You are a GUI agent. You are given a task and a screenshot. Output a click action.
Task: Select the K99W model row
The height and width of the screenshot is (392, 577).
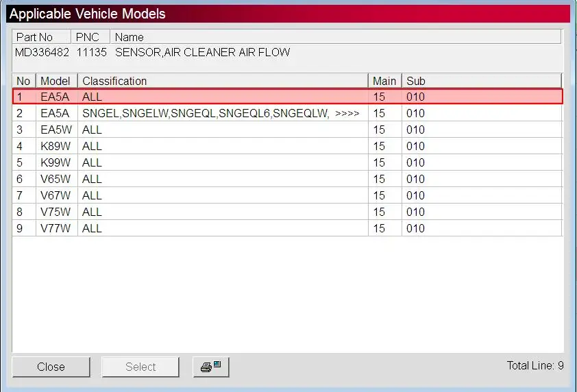(x=287, y=162)
